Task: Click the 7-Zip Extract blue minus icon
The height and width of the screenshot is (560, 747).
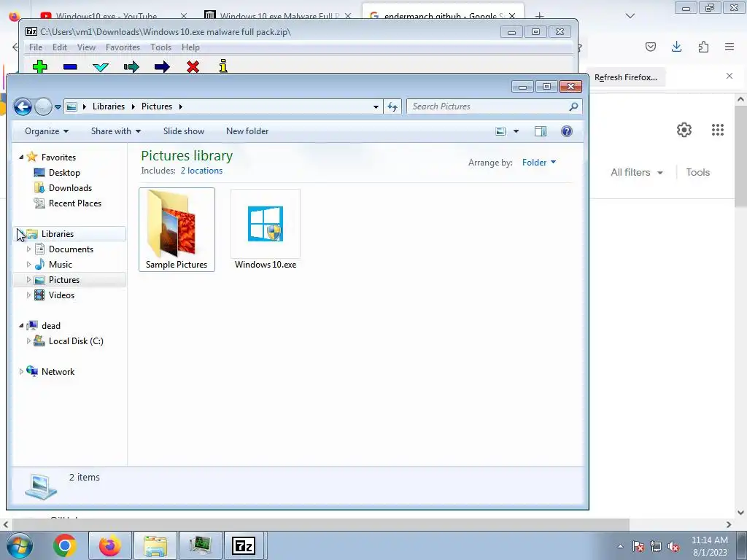Action: tap(70, 67)
